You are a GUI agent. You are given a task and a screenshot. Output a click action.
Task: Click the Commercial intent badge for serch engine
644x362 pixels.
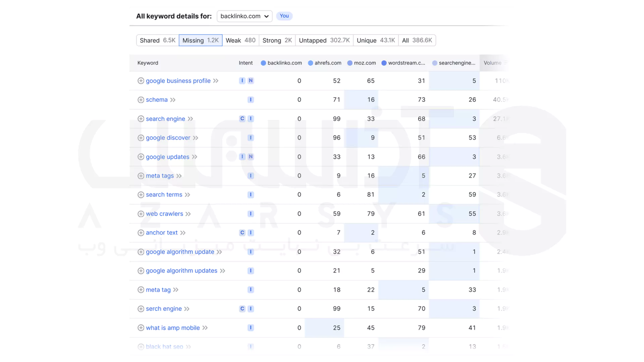click(242, 309)
